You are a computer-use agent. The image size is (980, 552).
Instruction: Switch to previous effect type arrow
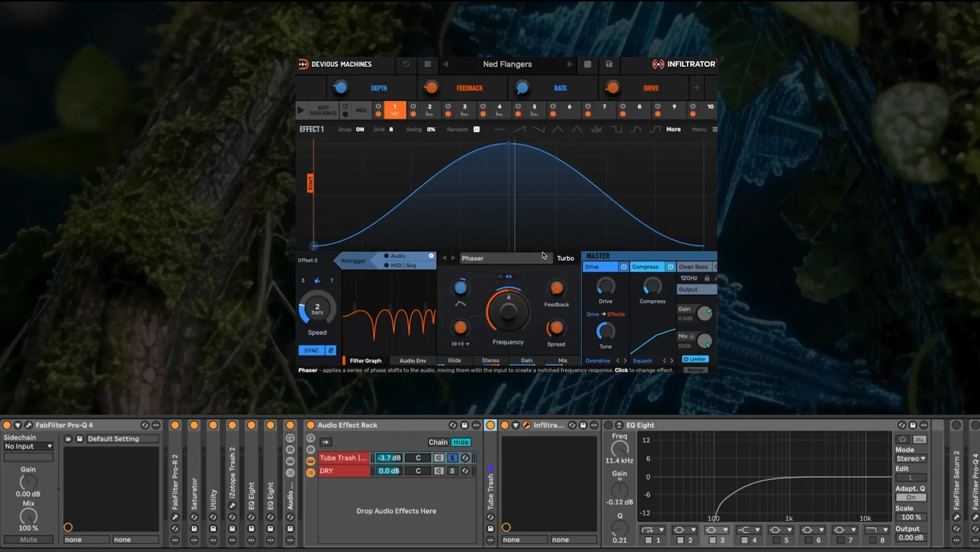point(444,258)
